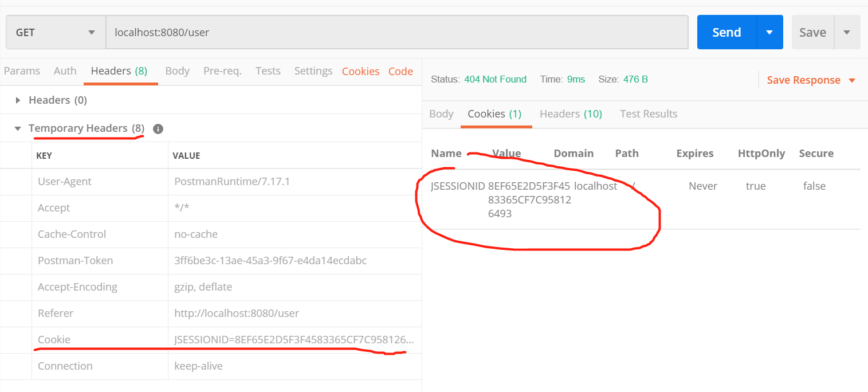Select the Tests tab
The height and width of the screenshot is (392, 868).
tap(268, 71)
